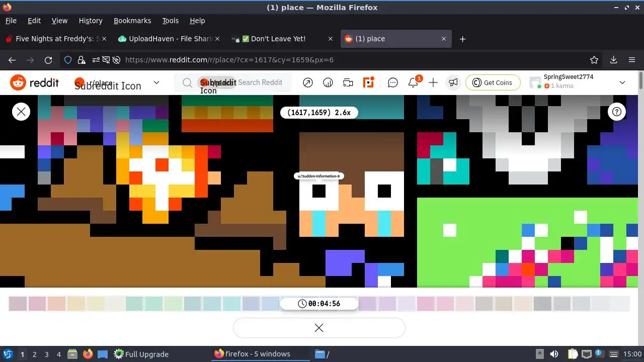The height and width of the screenshot is (362, 644).
Task: Open the Firefox hamburger application menu
Action: tap(632, 60)
